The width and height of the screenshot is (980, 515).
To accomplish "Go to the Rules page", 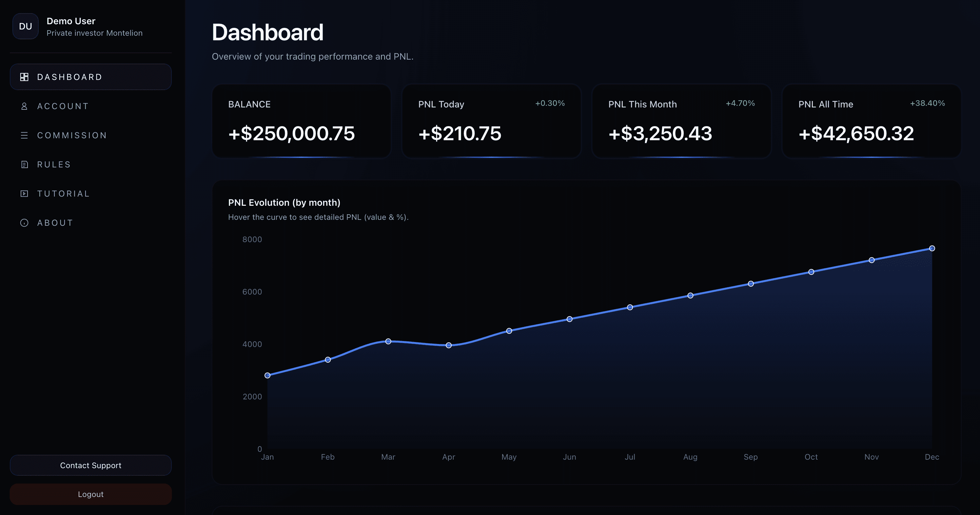I will coord(54,165).
